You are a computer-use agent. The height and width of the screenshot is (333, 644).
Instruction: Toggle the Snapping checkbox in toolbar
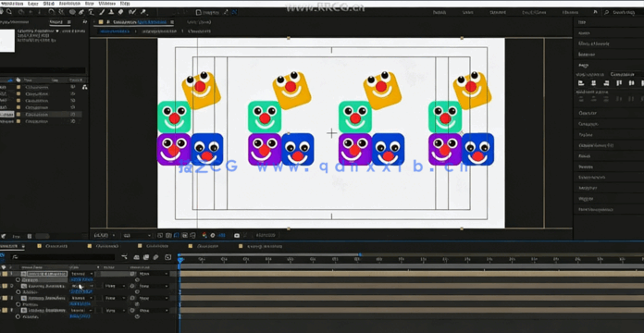pos(198,13)
